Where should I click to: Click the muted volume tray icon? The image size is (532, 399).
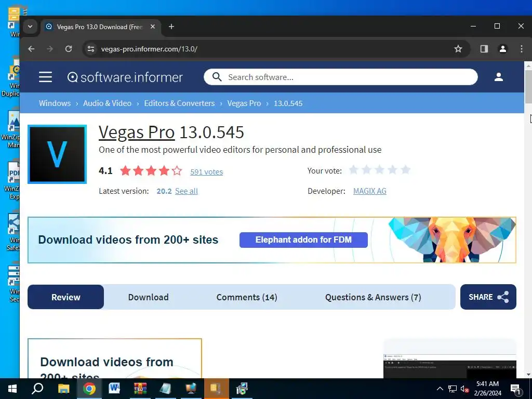click(x=465, y=389)
